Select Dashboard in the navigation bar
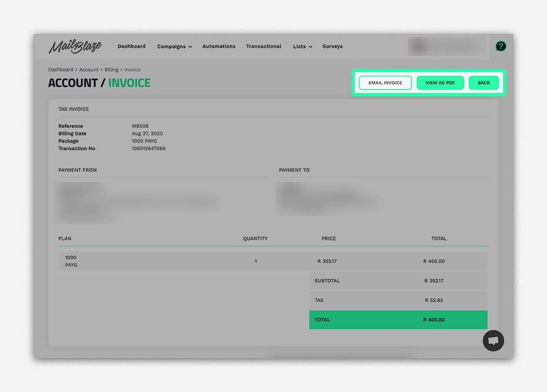The width and height of the screenshot is (547, 392). tap(131, 46)
